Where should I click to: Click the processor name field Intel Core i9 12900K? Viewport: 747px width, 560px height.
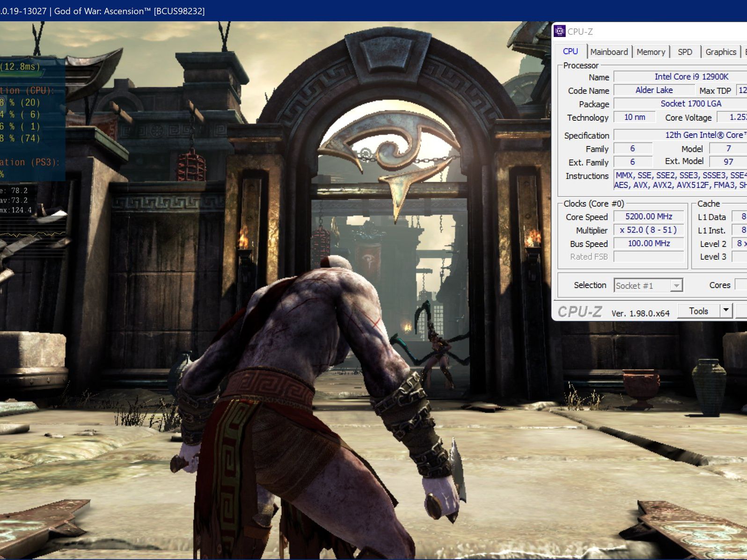tap(681, 77)
